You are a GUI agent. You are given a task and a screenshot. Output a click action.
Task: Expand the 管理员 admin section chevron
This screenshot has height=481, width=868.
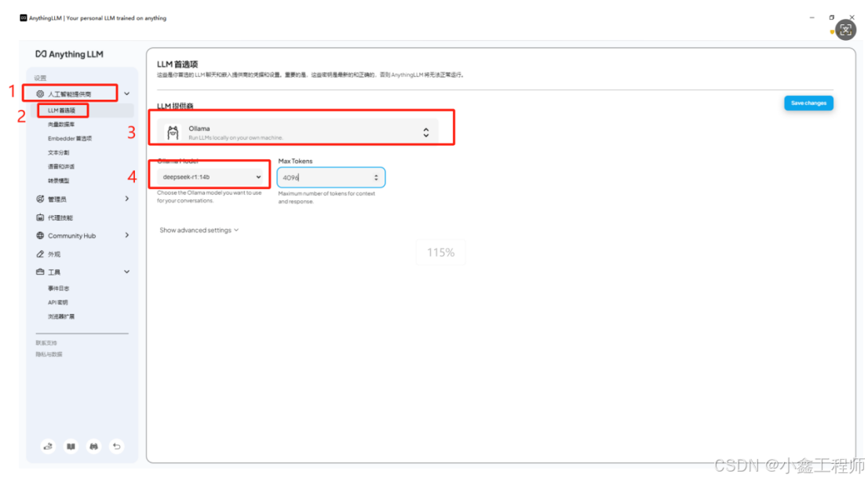[127, 199]
